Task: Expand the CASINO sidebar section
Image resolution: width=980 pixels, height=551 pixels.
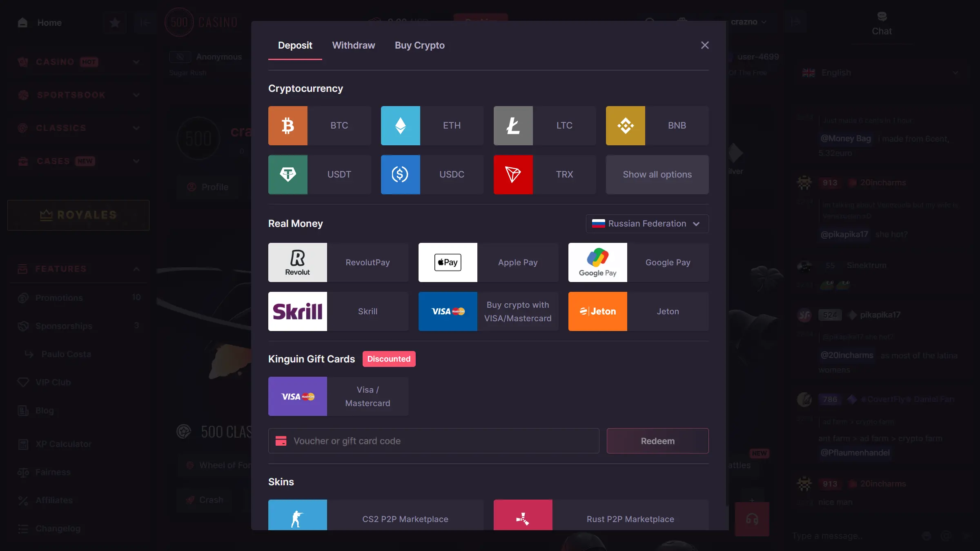Action: click(78, 62)
